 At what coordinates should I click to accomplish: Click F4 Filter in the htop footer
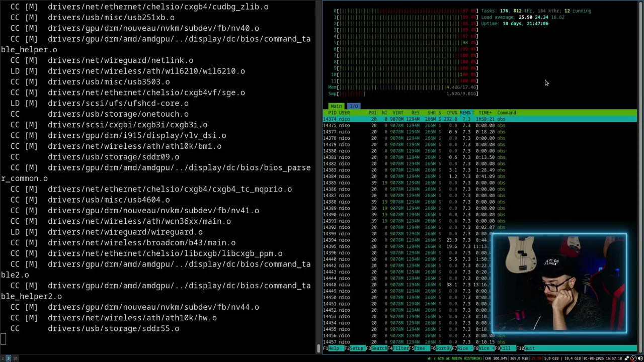(398, 348)
